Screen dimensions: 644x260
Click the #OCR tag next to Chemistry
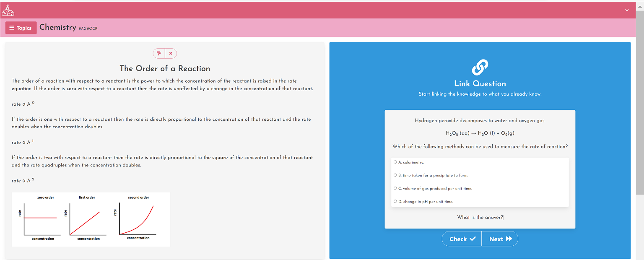click(x=92, y=29)
